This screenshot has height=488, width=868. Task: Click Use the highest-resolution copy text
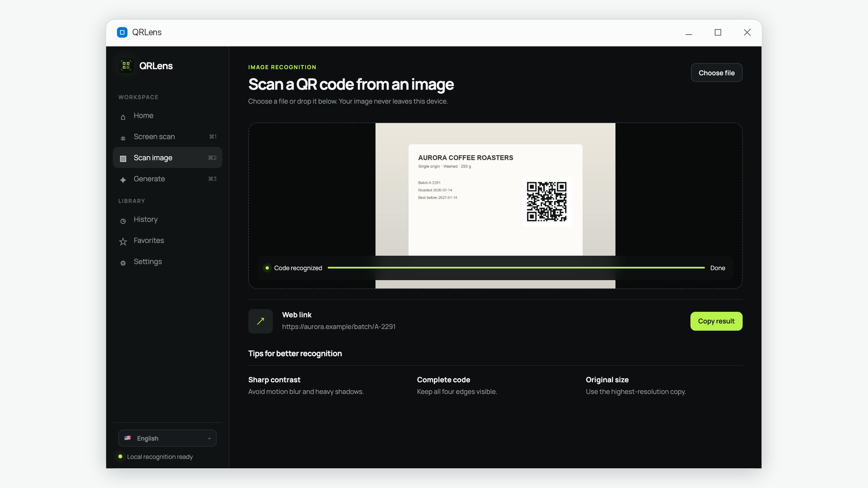636,391
